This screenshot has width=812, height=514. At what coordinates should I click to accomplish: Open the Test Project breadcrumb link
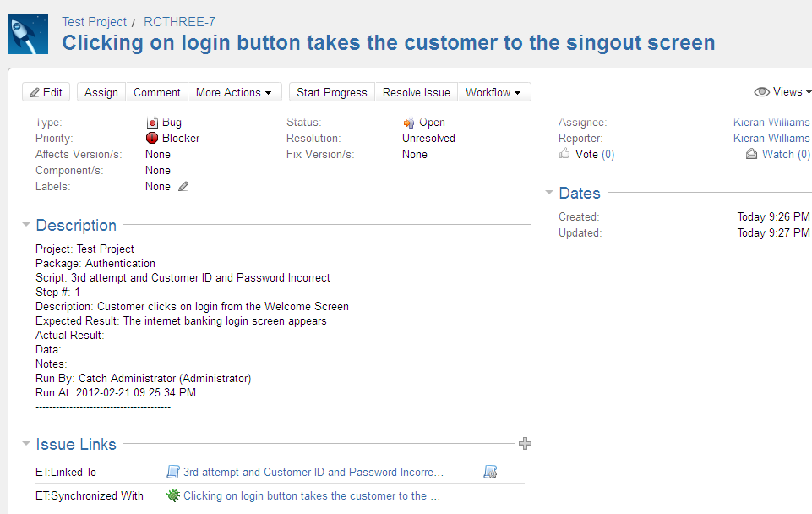(94, 22)
